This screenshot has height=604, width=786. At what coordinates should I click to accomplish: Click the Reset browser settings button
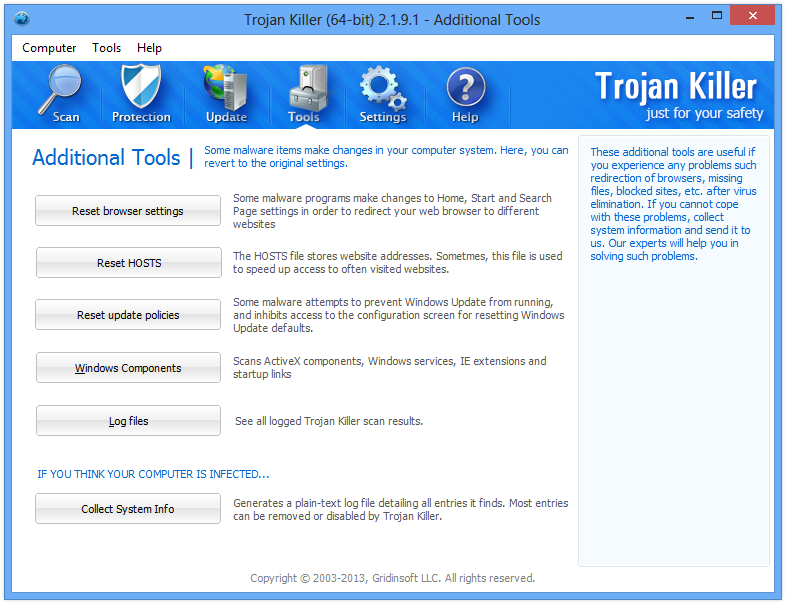(128, 211)
